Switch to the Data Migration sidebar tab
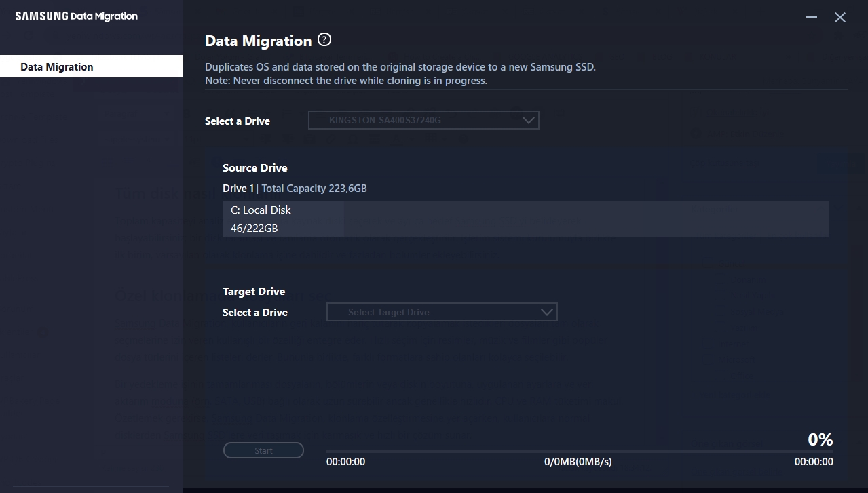 pyautogui.click(x=57, y=66)
